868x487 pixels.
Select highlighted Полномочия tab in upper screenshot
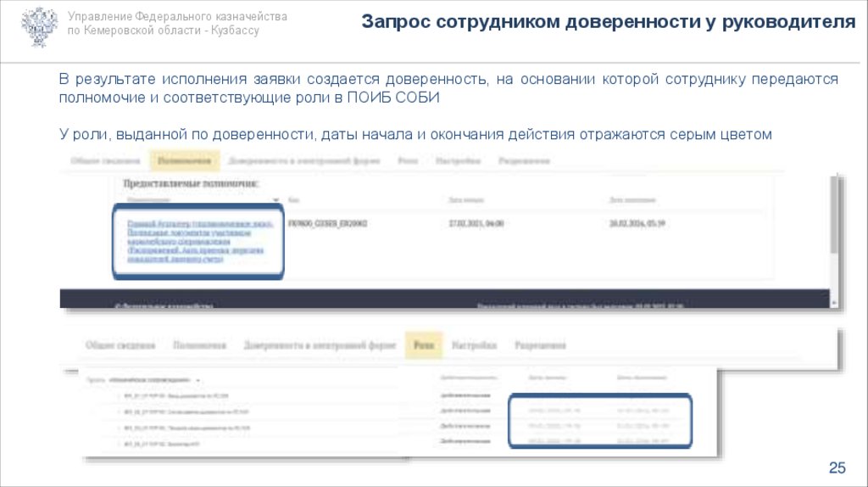[184, 160]
